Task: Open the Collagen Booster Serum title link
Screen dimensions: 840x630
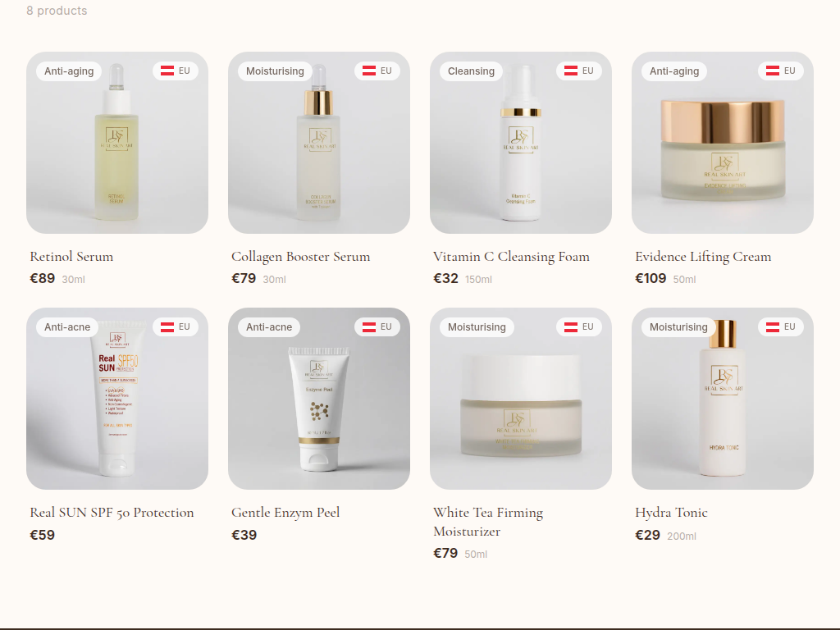Action: click(x=300, y=257)
